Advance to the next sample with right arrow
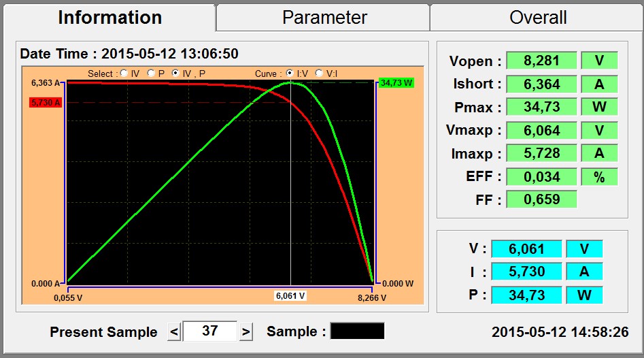 click(246, 331)
